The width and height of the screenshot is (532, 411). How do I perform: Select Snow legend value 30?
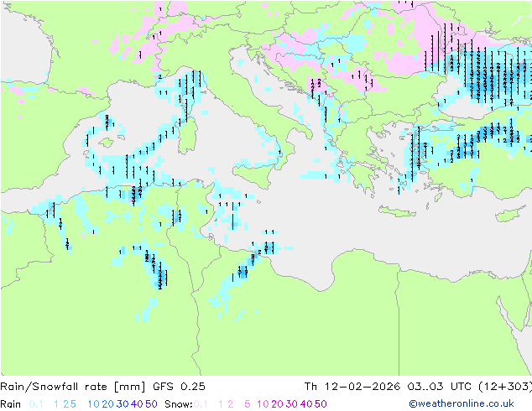click(x=291, y=404)
